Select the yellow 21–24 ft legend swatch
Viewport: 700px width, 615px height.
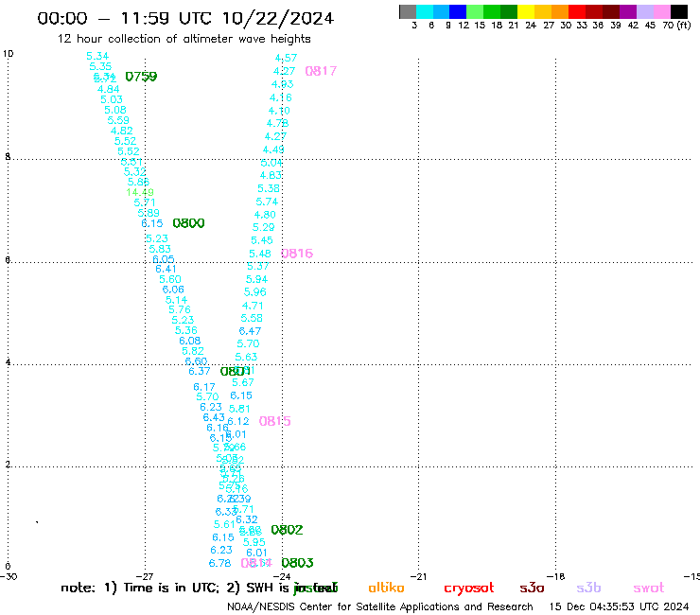click(526, 11)
